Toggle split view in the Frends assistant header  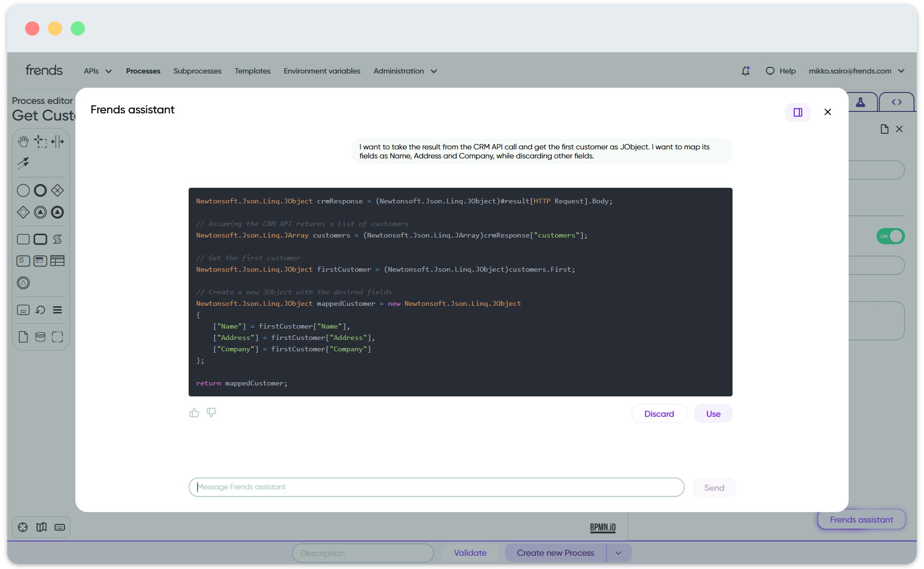[x=798, y=112]
